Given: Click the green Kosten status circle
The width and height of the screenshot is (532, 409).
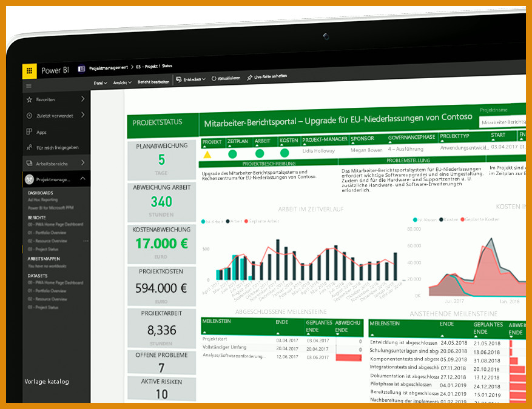Looking at the screenshot, I should pos(285,153).
